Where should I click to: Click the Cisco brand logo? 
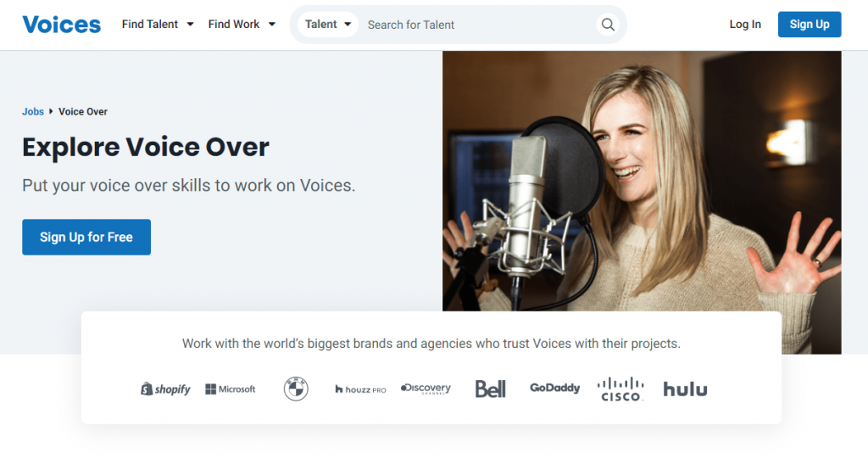click(x=620, y=389)
